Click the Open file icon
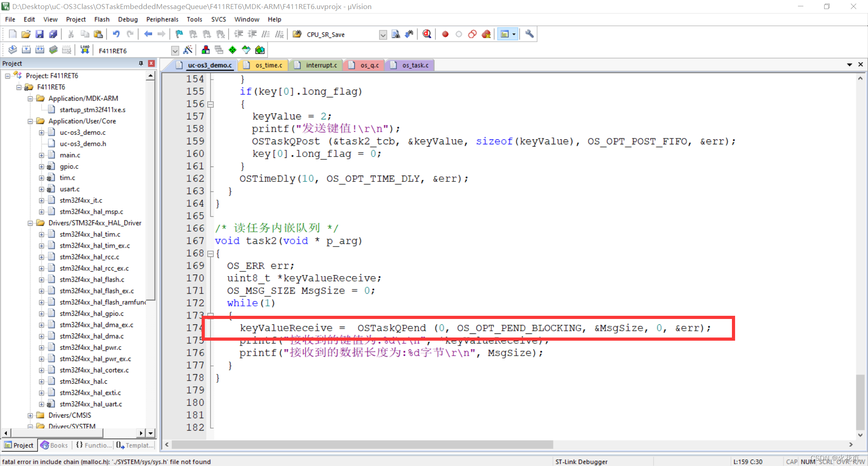868x466 pixels. pos(26,34)
